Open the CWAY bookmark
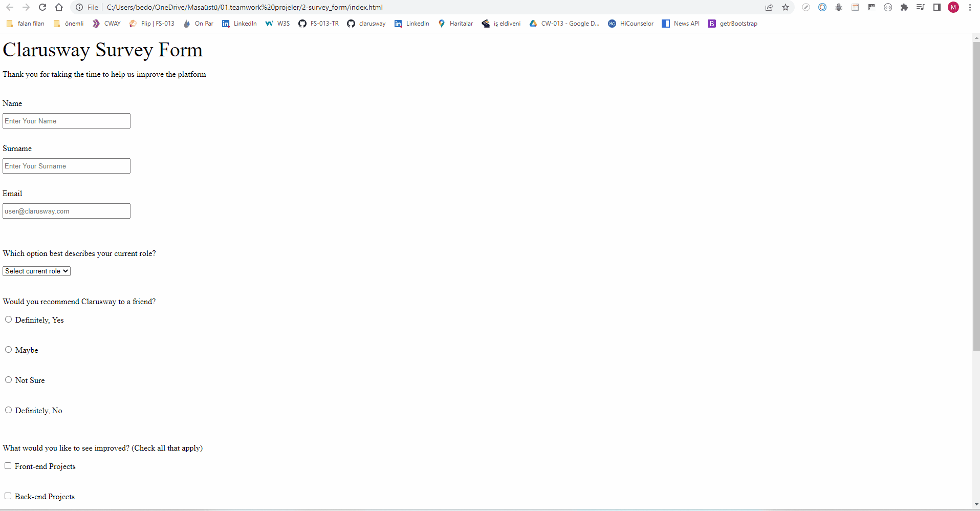980x511 pixels. coord(106,24)
